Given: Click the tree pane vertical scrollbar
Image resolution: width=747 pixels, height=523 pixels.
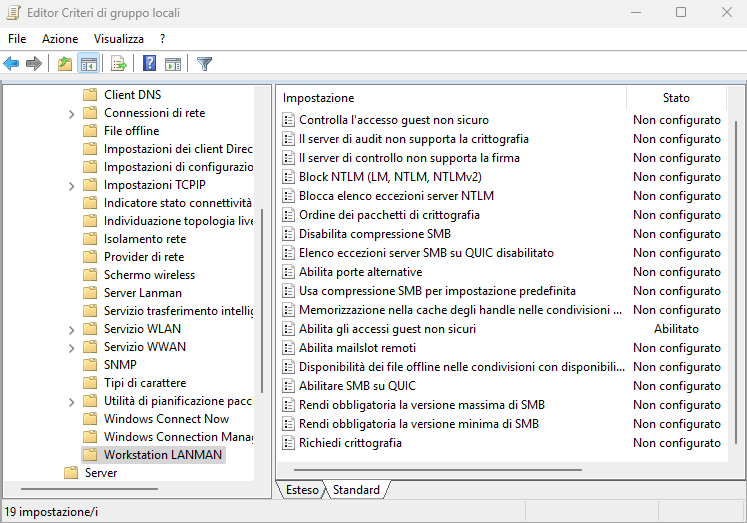Looking at the screenshot, I should pos(262,301).
